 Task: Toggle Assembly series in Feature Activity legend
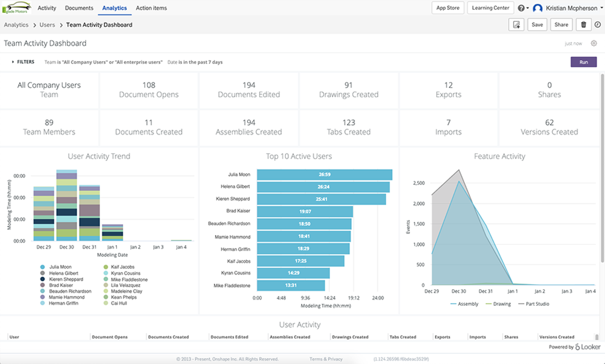pos(464,304)
